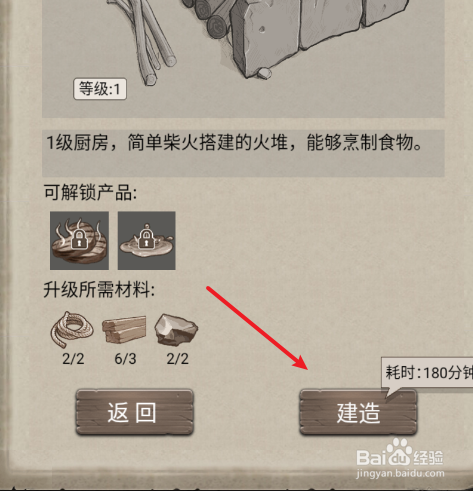The image size is (473, 491).
Task: Click the Baidu 经验 watermark logo
Action: (400, 454)
